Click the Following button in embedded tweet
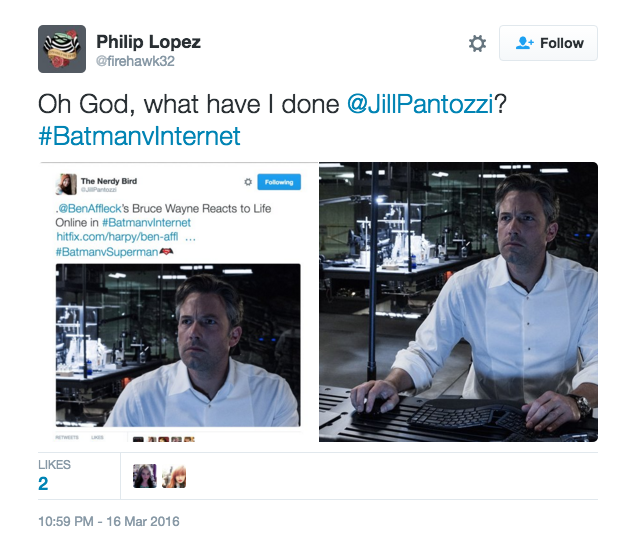 279,182
